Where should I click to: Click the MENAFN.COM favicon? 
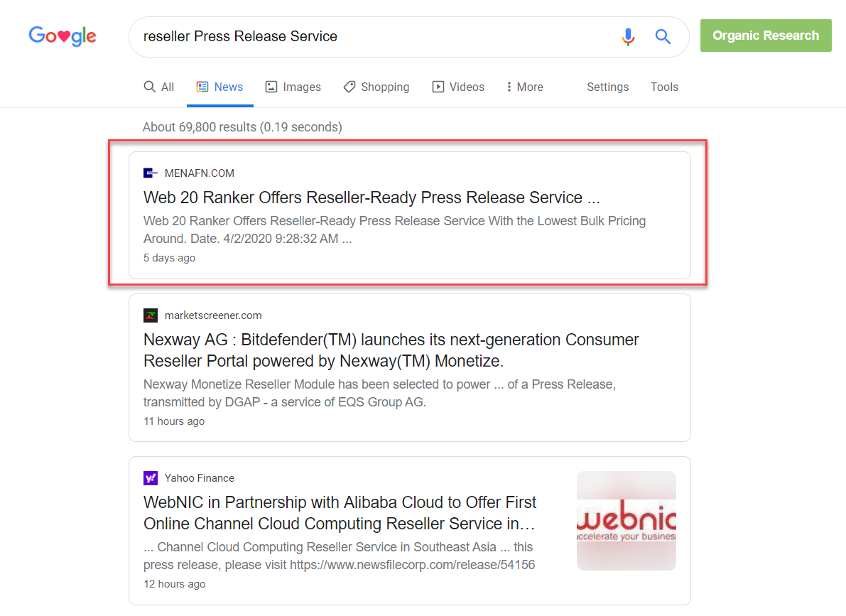[x=150, y=173]
